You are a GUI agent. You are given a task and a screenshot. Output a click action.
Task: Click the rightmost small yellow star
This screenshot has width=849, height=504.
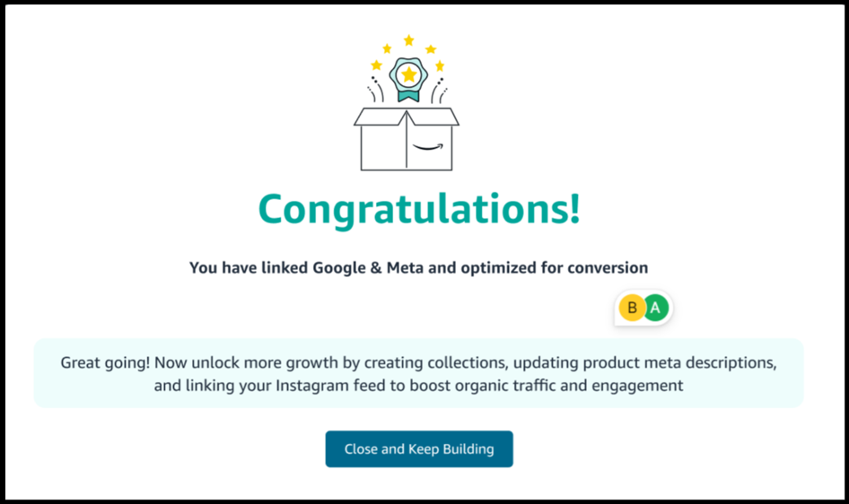(x=440, y=65)
